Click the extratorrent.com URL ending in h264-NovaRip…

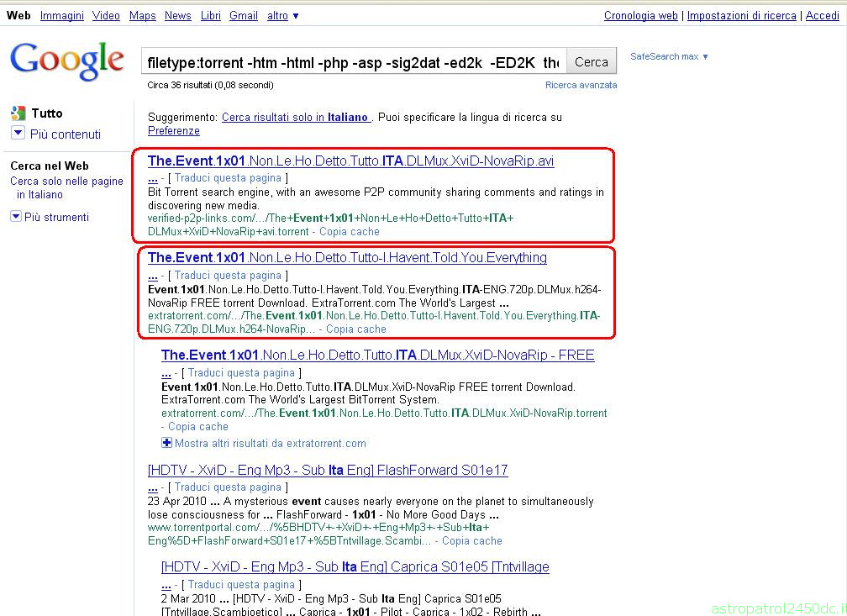click(375, 322)
